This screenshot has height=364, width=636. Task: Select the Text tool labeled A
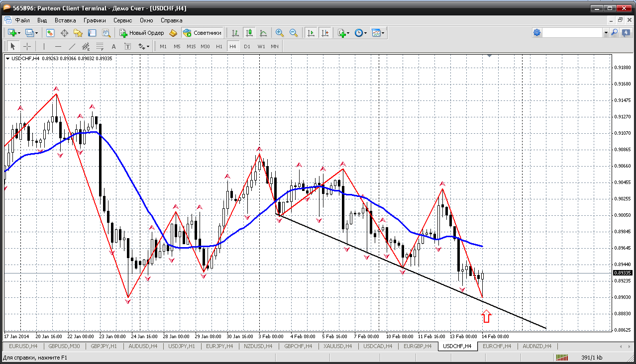pyautogui.click(x=113, y=46)
